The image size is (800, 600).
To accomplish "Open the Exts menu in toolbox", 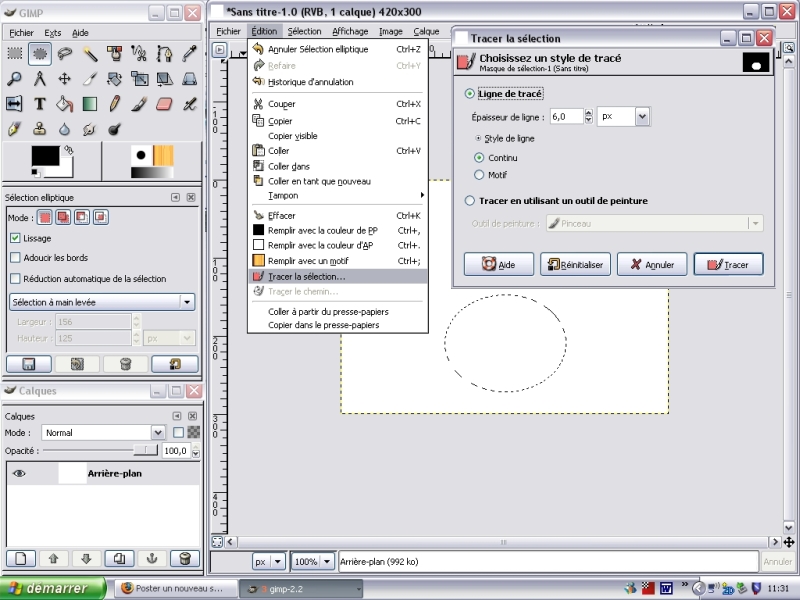I will point(53,33).
